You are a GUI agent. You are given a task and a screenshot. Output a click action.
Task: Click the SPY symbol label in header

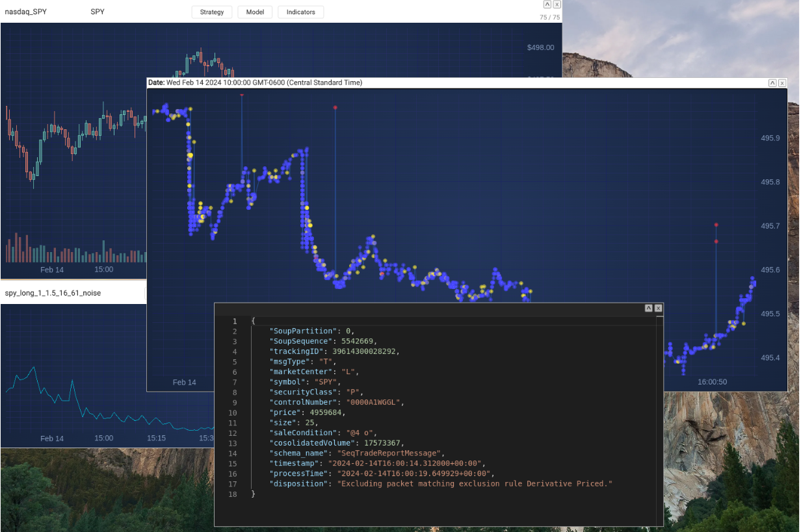tap(98, 12)
